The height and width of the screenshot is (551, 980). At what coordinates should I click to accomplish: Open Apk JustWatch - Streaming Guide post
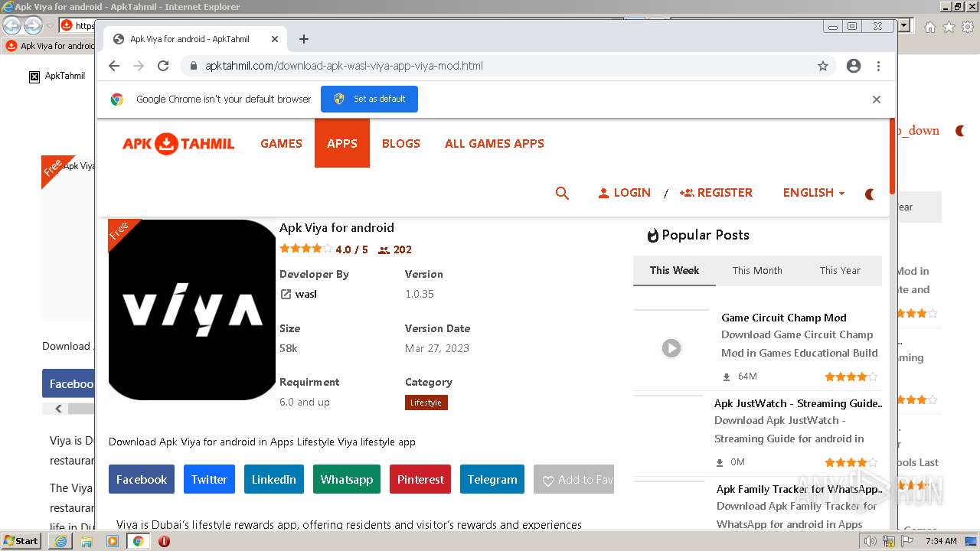click(798, 403)
